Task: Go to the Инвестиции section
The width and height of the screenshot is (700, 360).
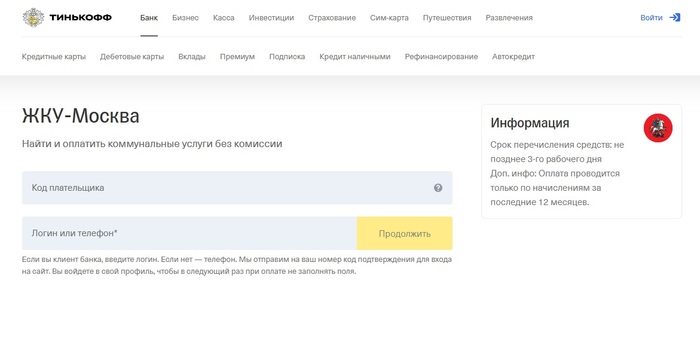Action: pos(271,18)
